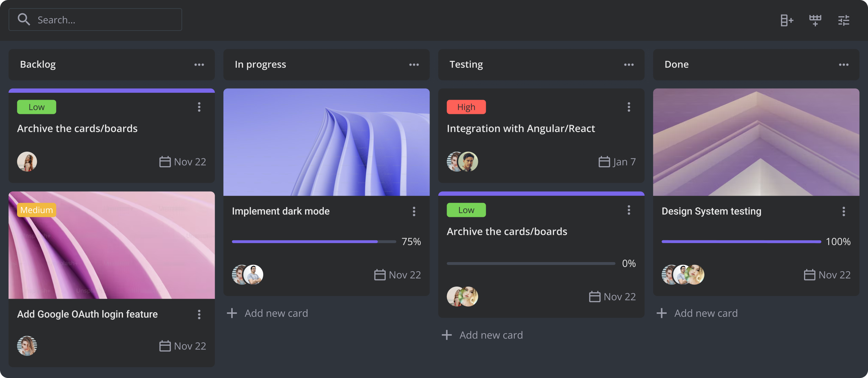Screen dimensions: 868x378
Task: Click the Low tag in Testing column
Action: pyautogui.click(x=466, y=210)
